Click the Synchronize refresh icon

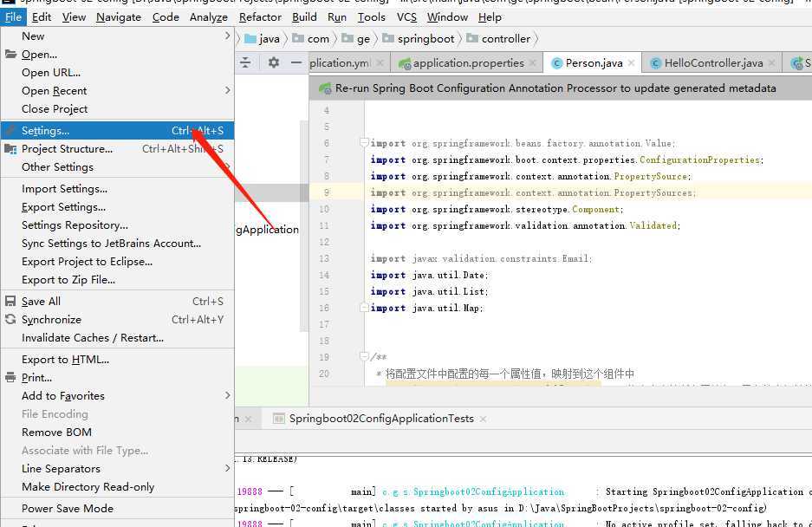coord(10,319)
